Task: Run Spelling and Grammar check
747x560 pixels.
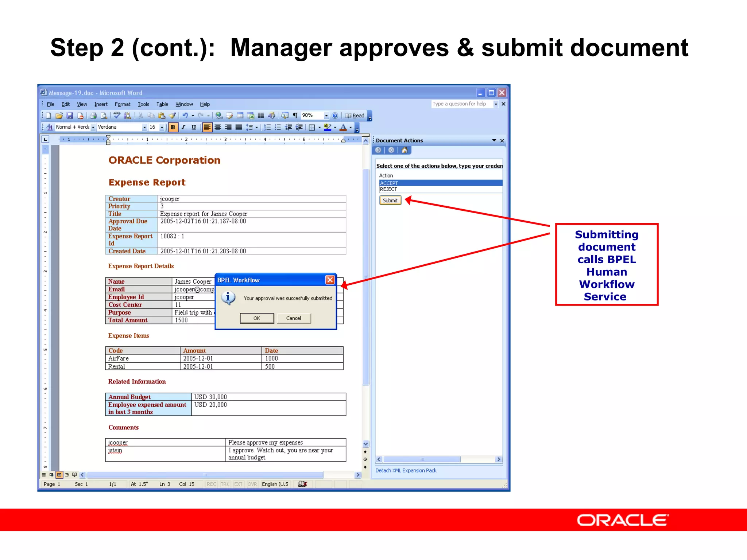Action: 117,116
